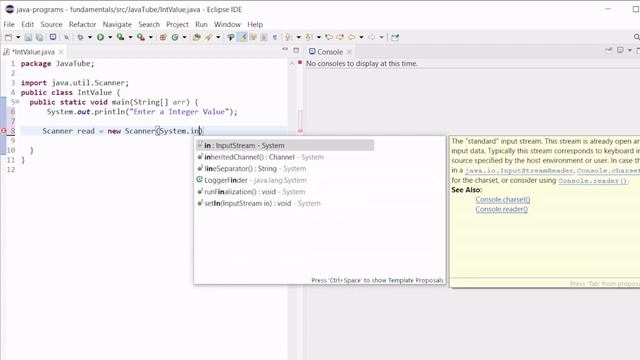The width and height of the screenshot is (640, 360).
Task: Click the Search flashlight toolbar icon
Action: tap(209, 37)
